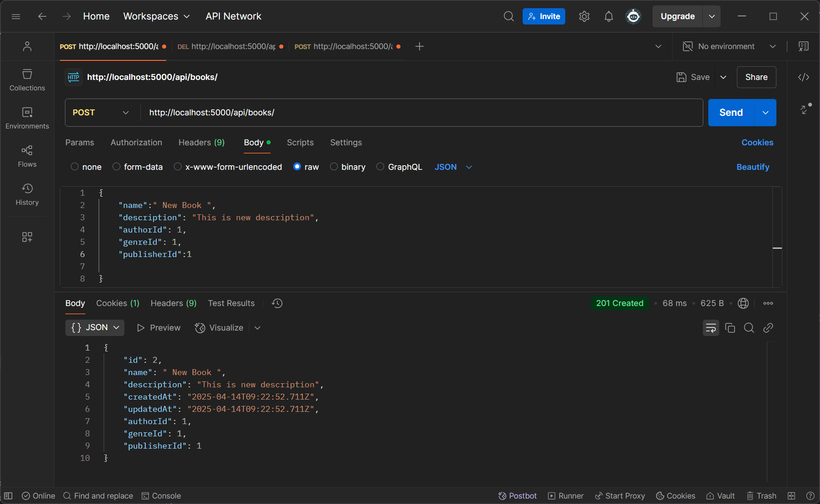Switch to the DEL request tab
The height and width of the screenshot is (504, 820).
pos(230,46)
